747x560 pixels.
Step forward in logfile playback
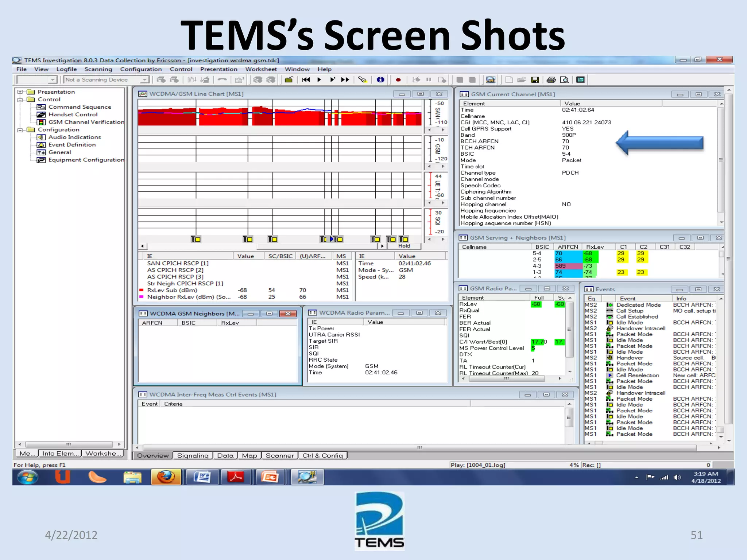click(332, 80)
